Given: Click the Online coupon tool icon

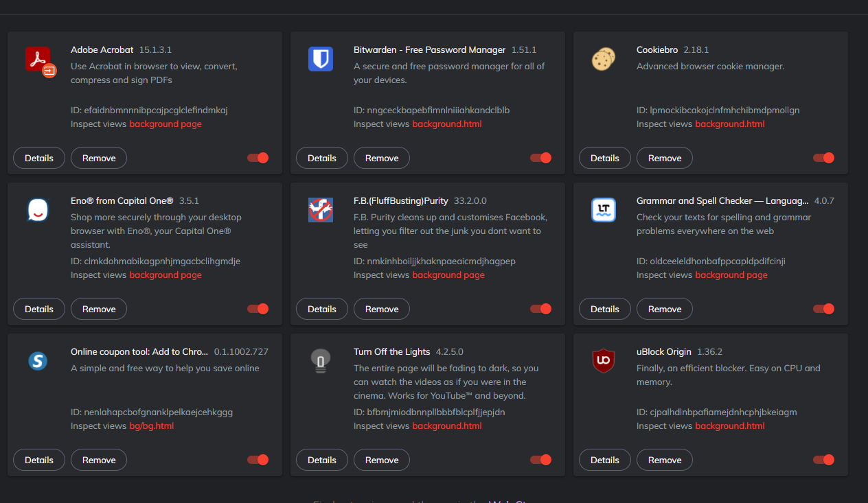Looking at the screenshot, I should [x=38, y=361].
